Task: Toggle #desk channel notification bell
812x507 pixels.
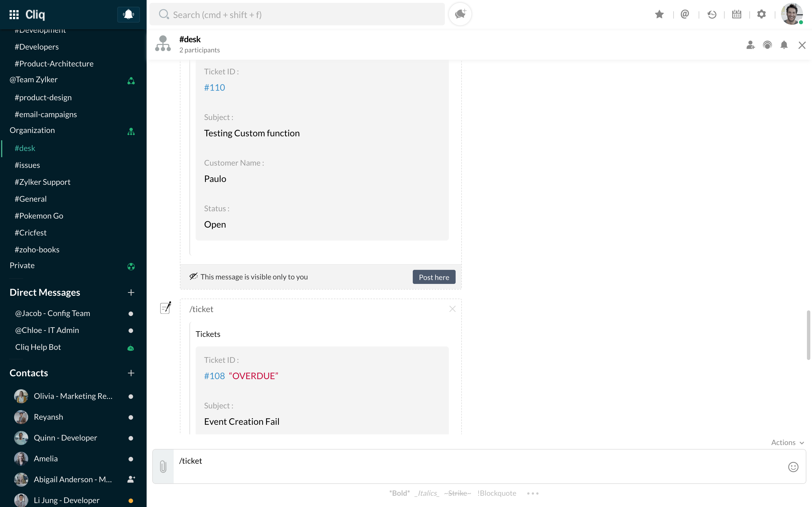Action: [x=784, y=45]
